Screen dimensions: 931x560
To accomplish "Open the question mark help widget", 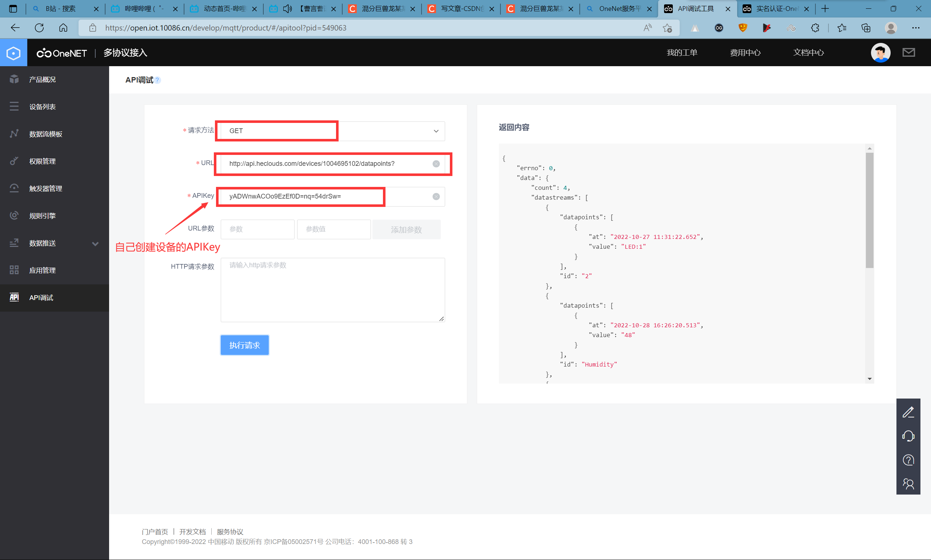I will (908, 460).
